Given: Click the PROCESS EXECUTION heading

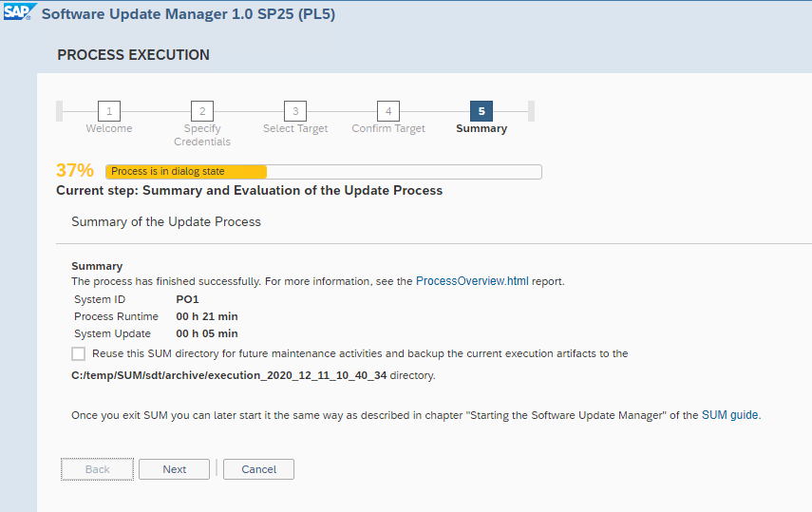Looking at the screenshot, I should click(x=133, y=55).
